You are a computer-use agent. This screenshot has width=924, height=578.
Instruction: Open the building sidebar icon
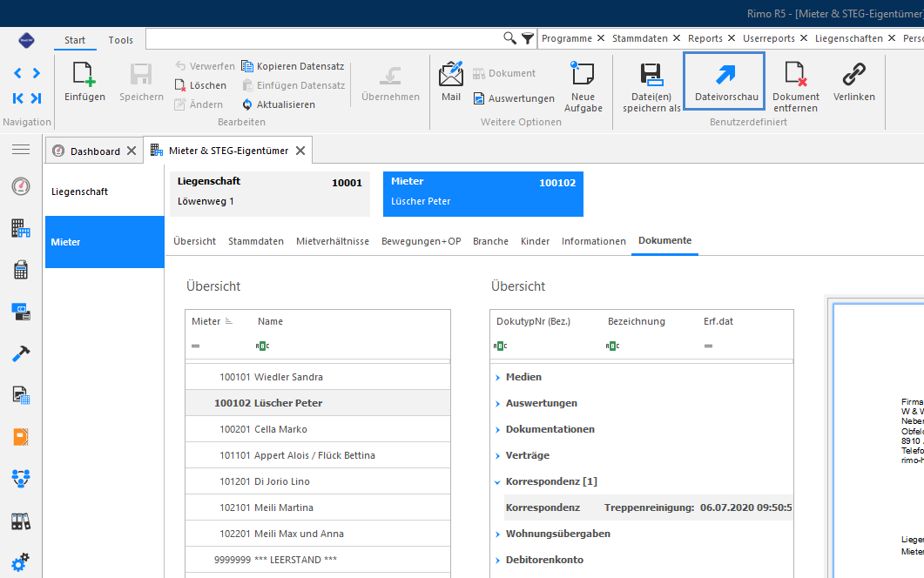21,228
